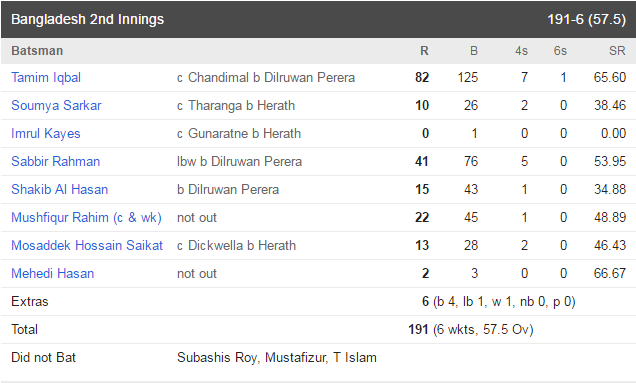This screenshot has width=636, height=383.
Task: Open Sabbir Rahman's player page
Action: point(56,161)
